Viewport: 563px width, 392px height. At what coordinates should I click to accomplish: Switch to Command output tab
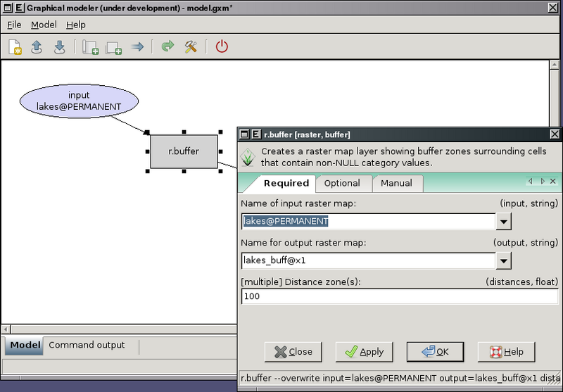click(87, 346)
